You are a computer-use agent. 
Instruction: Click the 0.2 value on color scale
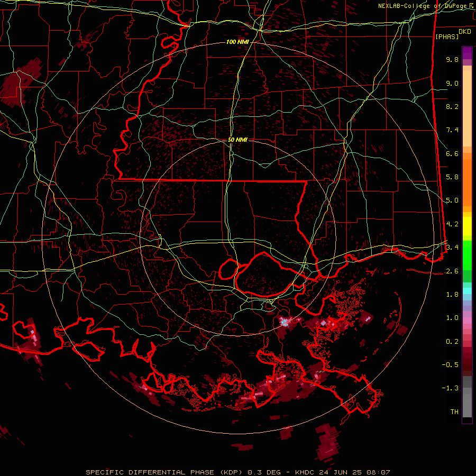pos(452,342)
